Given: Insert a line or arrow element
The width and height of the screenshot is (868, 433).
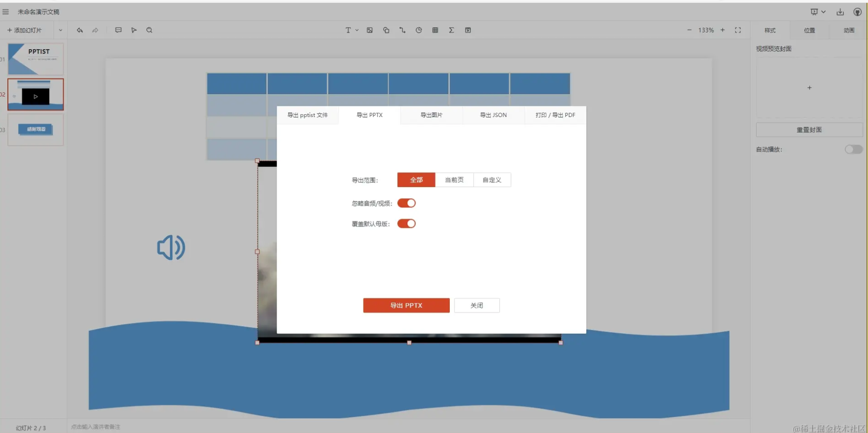Looking at the screenshot, I should pyautogui.click(x=402, y=30).
